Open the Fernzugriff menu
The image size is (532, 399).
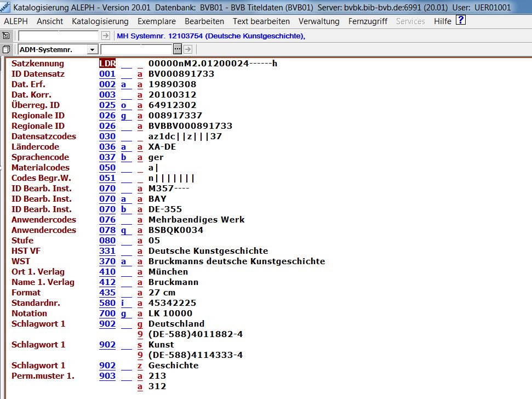click(368, 21)
